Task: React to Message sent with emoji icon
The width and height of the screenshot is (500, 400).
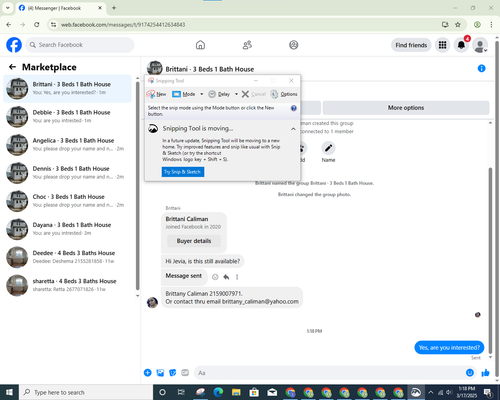Action: click(215, 277)
